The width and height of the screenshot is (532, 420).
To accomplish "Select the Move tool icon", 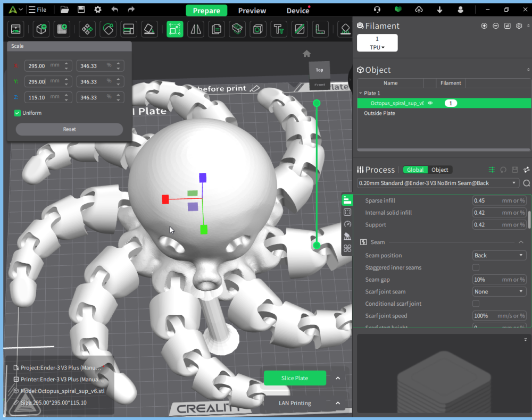I will pos(87,29).
